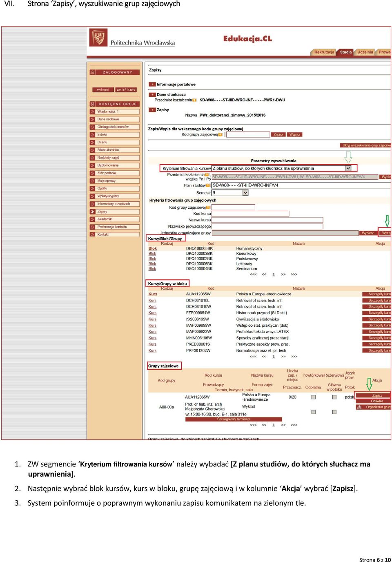Open Kurs link for ISS006199W
Image resolution: width=392 pixels, height=562 pixels.
click(152, 319)
